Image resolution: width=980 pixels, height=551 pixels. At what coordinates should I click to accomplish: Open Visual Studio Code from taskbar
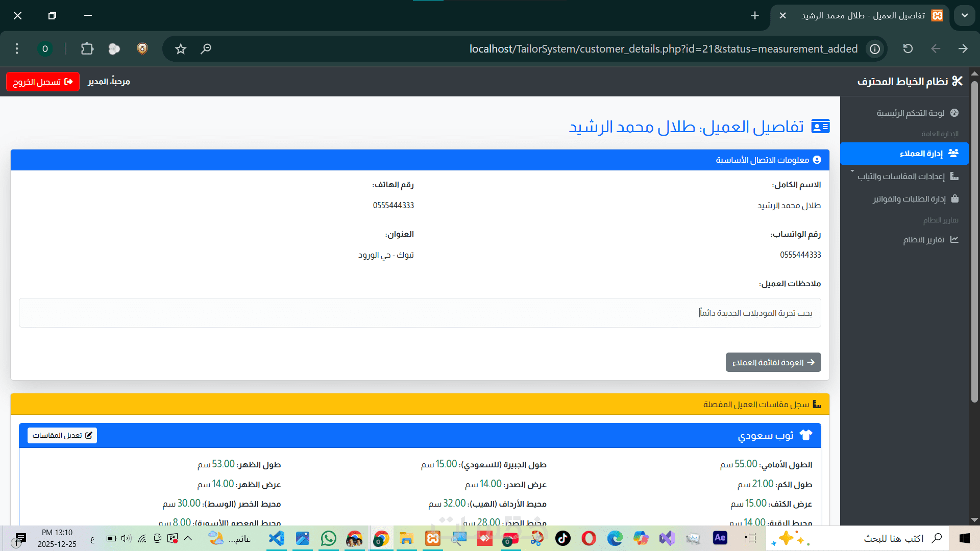click(x=276, y=538)
